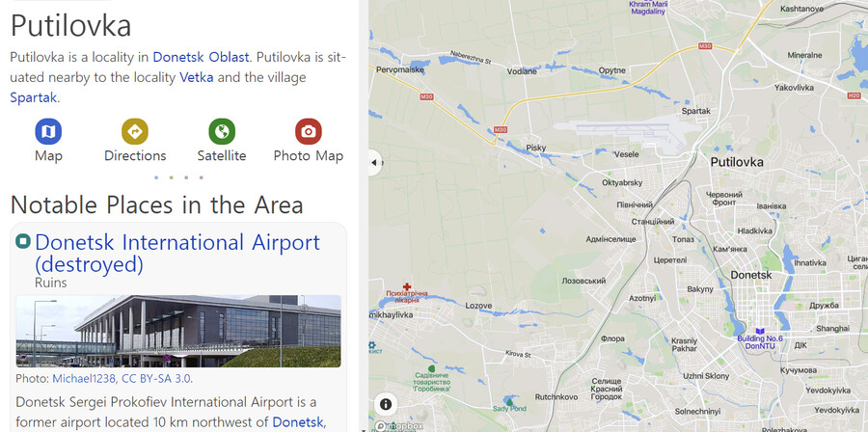Click the Building No.6 DonNTU marker
This screenshot has height=432, width=868.
760,331
